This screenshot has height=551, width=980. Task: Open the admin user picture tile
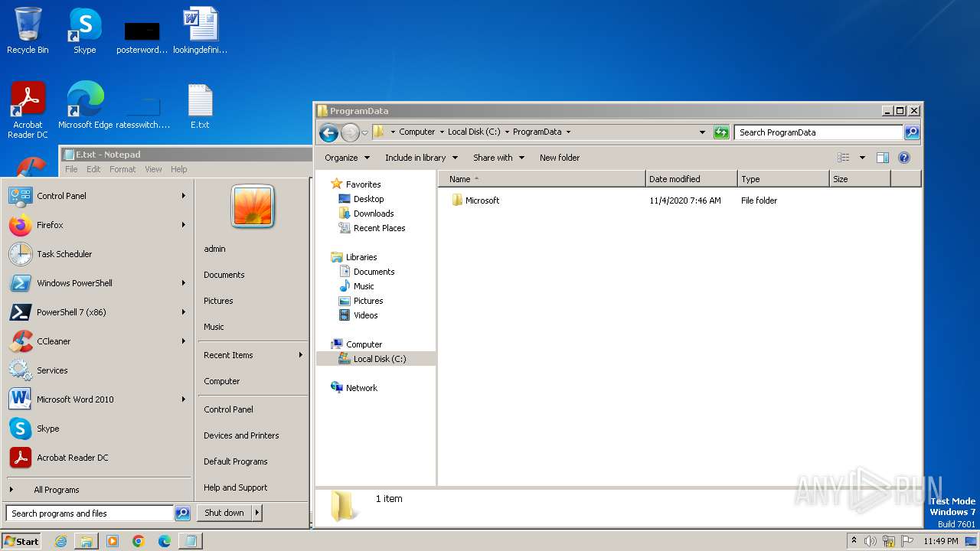click(x=253, y=207)
